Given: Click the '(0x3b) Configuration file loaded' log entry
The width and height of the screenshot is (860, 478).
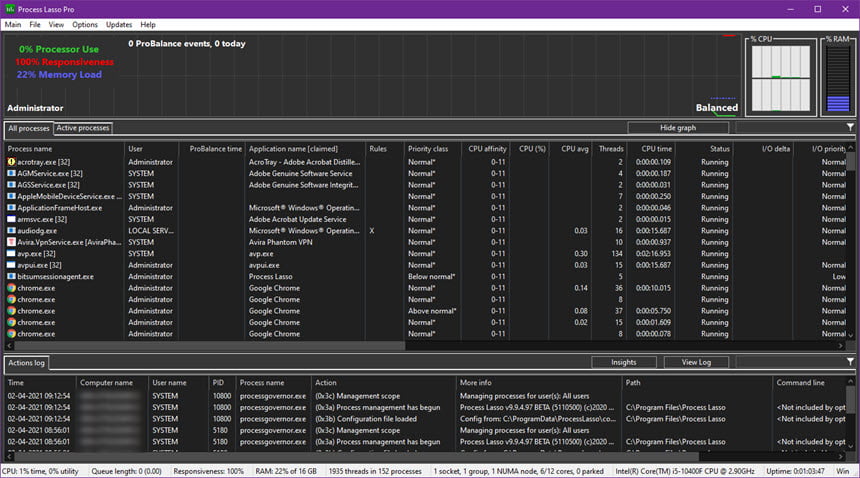Looking at the screenshot, I should click(x=366, y=419).
